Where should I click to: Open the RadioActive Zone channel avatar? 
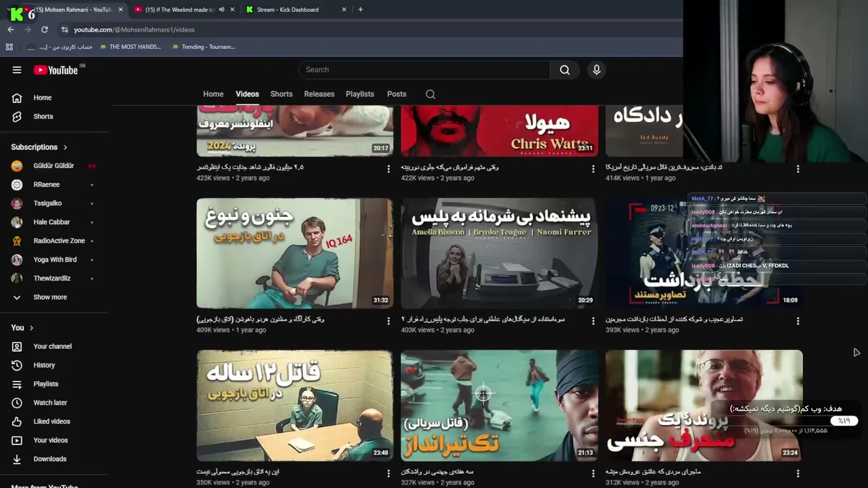[x=17, y=241]
